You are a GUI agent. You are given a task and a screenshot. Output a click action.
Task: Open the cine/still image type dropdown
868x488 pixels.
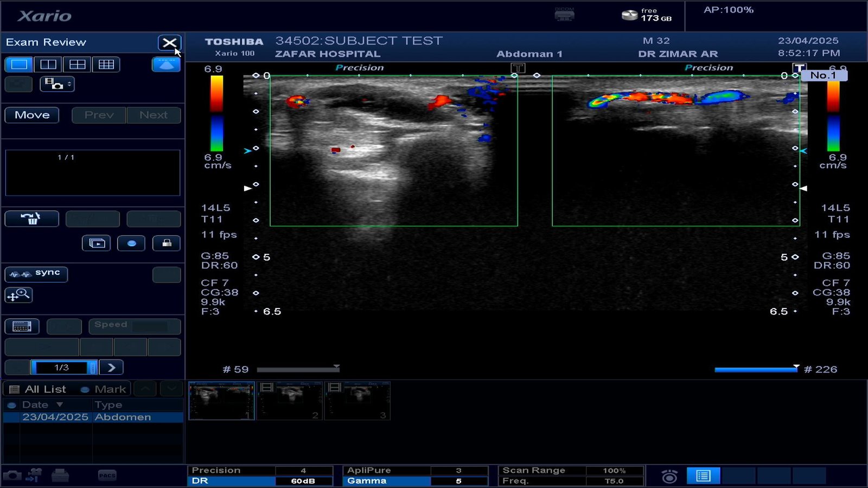click(57, 84)
